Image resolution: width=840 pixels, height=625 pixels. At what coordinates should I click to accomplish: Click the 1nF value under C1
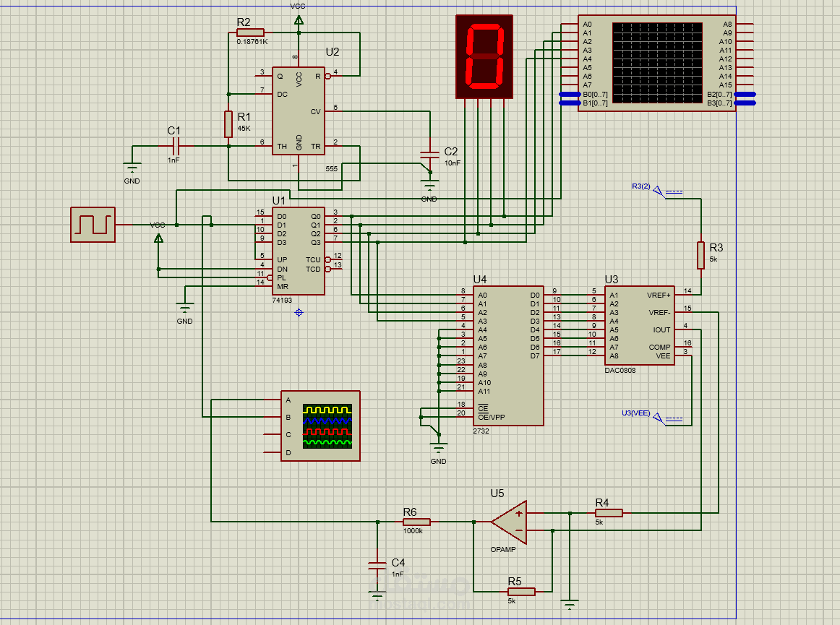coord(173,160)
